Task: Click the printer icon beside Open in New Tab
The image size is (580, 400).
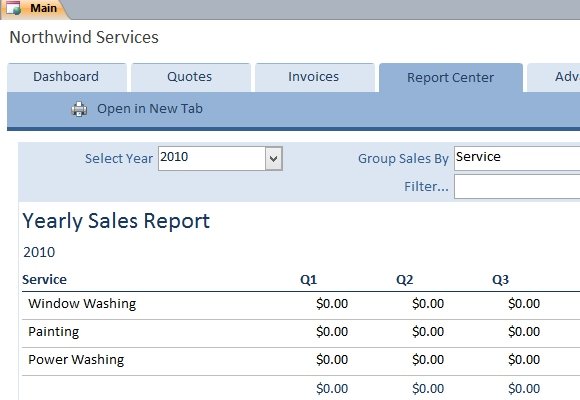Action: (79, 109)
